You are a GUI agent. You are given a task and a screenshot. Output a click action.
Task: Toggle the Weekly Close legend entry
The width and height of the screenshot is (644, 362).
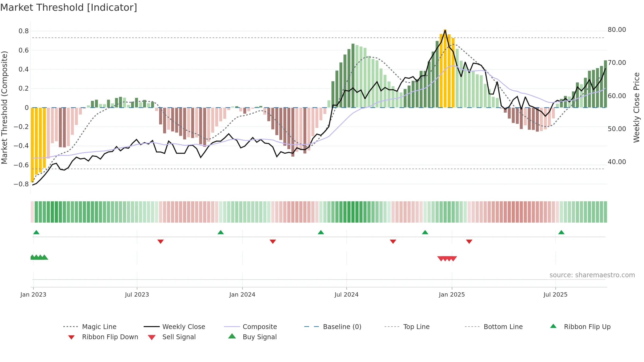coord(174,327)
